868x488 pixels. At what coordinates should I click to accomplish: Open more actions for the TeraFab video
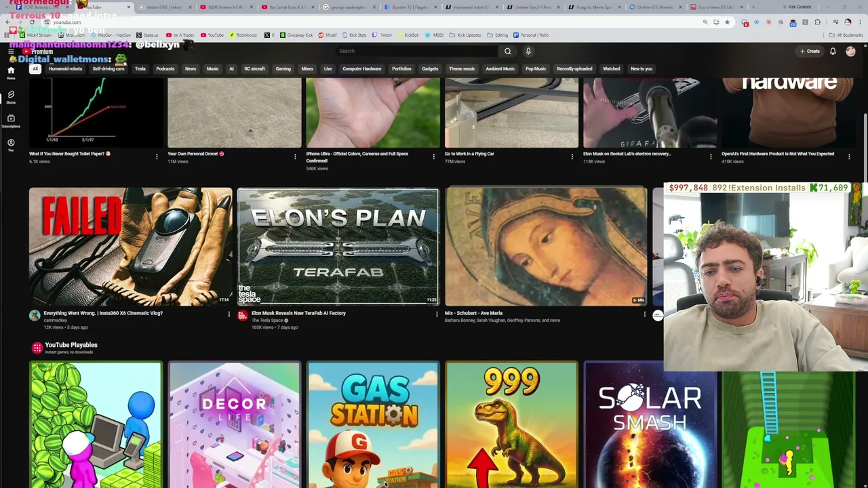[x=436, y=314]
